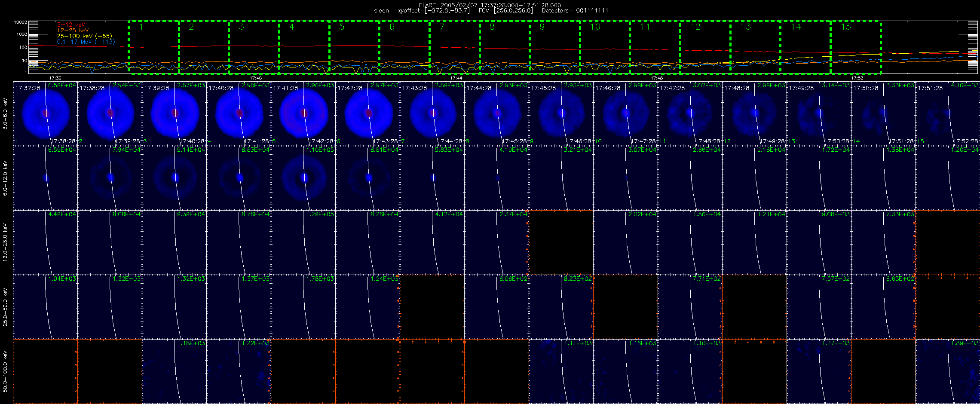
Task: Click the 3-12 keV legend label
Action: pyautogui.click(x=71, y=25)
